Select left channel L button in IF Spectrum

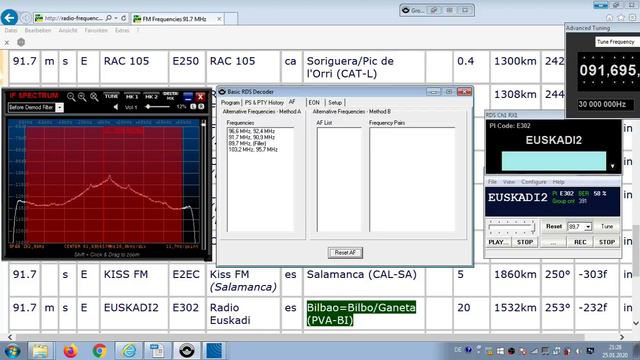coord(193,107)
